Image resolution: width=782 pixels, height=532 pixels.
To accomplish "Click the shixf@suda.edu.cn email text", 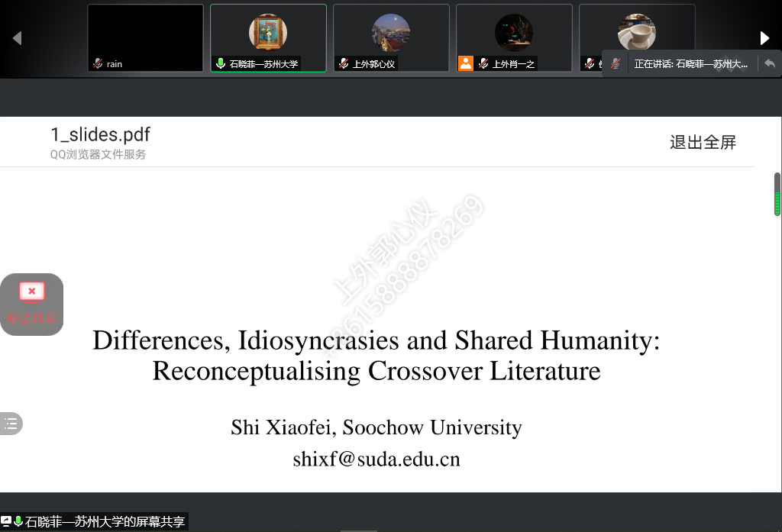I will 376,459.
